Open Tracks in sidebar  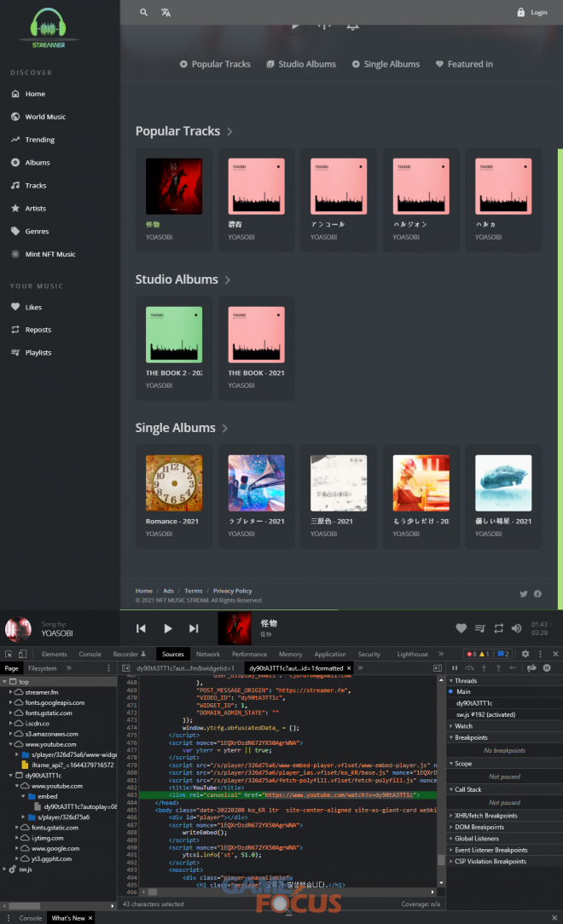click(29, 186)
